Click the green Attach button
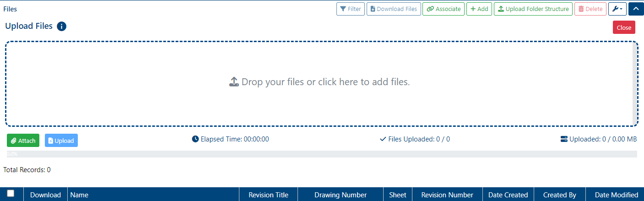Viewport: 644px width, 201px height. tap(23, 141)
